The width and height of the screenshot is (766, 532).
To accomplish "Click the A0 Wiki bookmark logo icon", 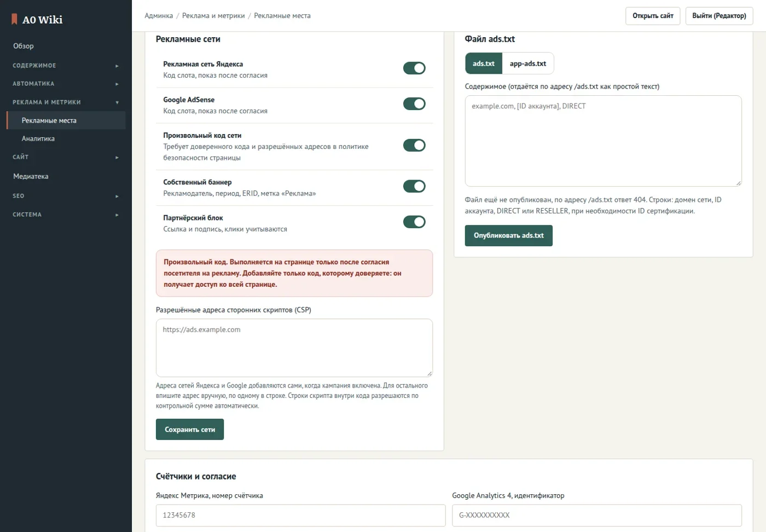I will click(15, 19).
